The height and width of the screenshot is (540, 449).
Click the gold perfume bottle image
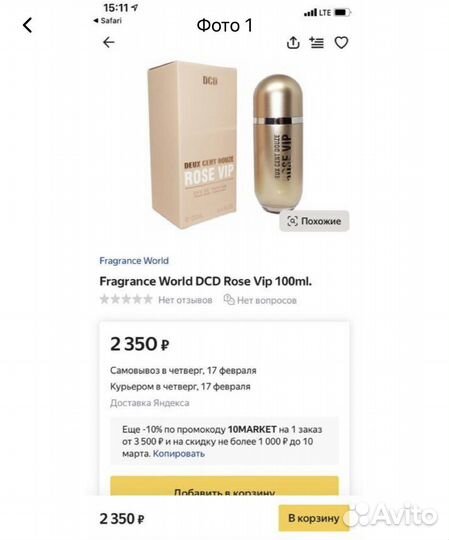tap(278, 142)
